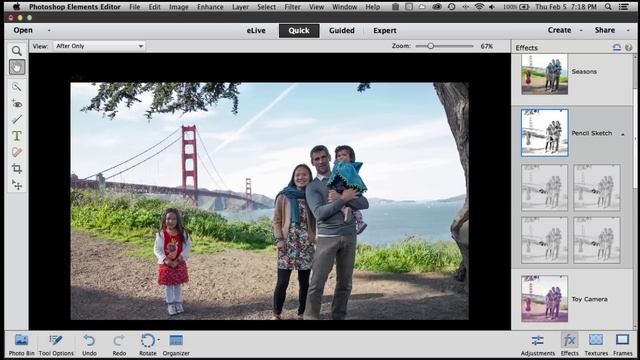640x360 pixels.
Task: Select the Spot Healing Brush tool
Action: click(17, 152)
